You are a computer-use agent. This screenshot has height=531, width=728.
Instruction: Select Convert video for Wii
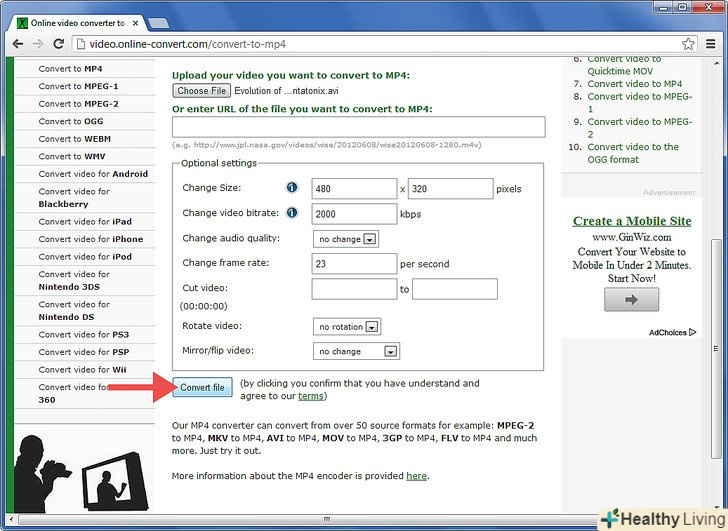coord(84,370)
